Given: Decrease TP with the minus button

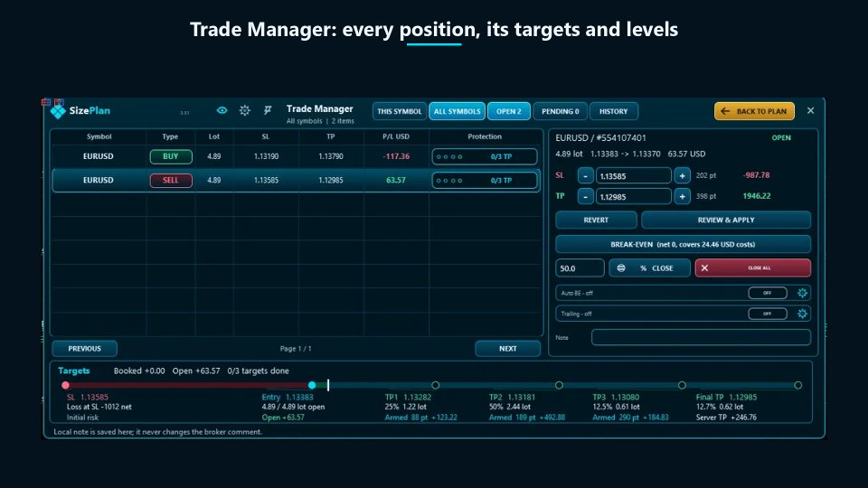Looking at the screenshot, I should (x=585, y=196).
